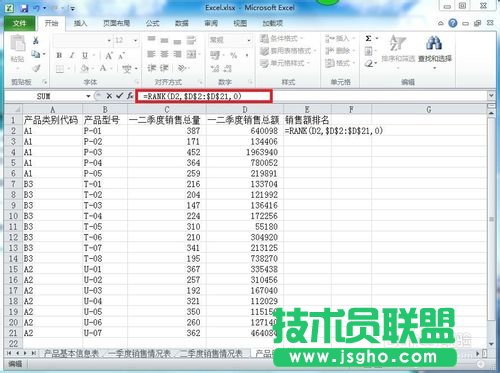500x373 pixels.
Task: Open the Format cells menu
Action: tap(337, 63)
